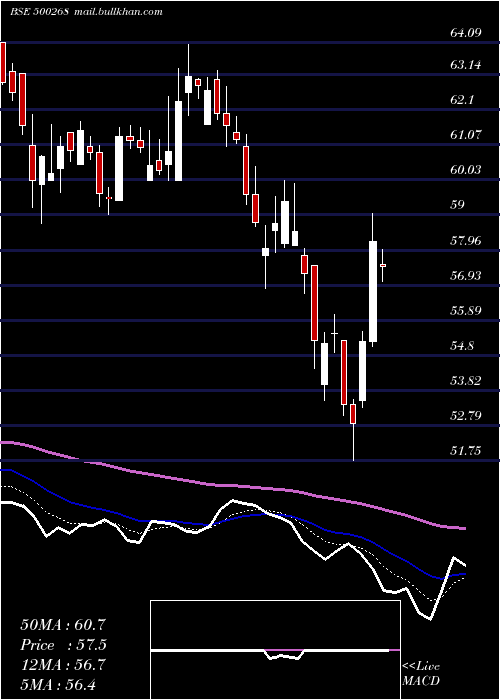Click the 63.14 price axis label
This screenshot has width=500, height=700.
466,65
